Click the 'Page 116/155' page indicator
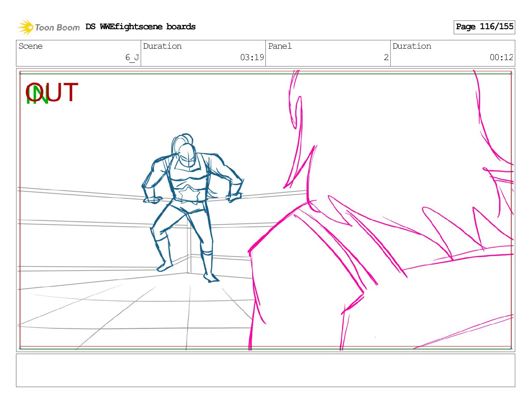 tap(484, 27)
